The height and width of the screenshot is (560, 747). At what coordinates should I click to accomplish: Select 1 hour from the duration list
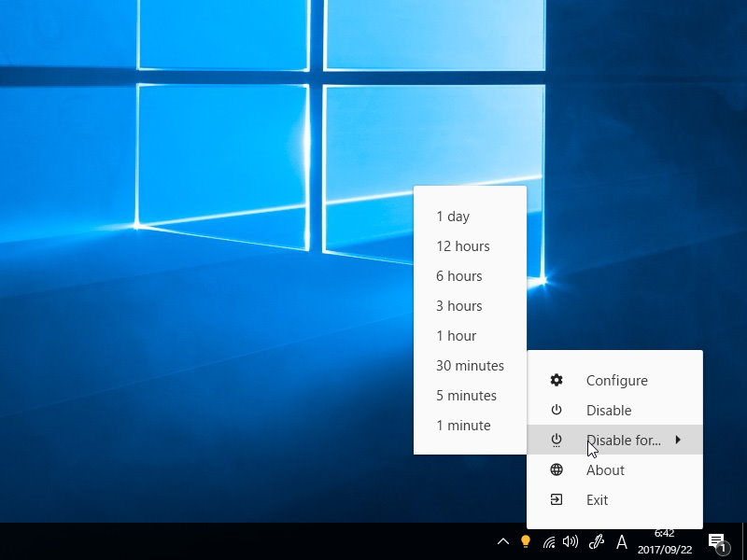coord(471,336)
